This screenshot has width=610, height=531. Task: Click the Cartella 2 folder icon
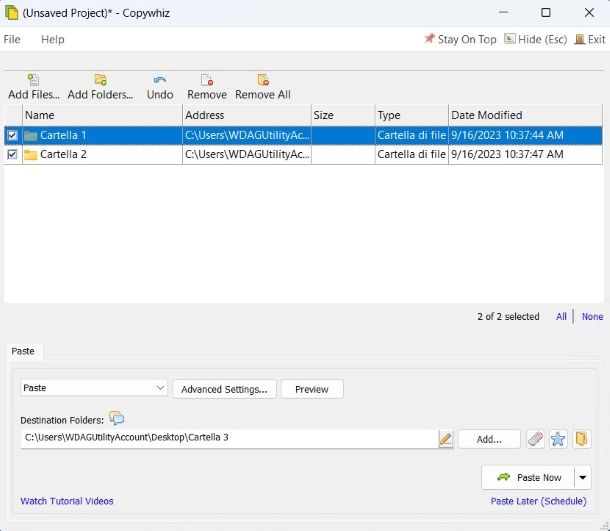(x=30, y=154)
